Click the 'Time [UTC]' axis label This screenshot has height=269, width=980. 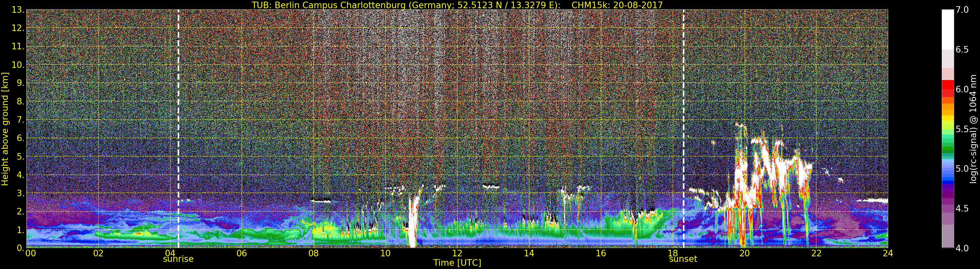click(x=457, y=263)
